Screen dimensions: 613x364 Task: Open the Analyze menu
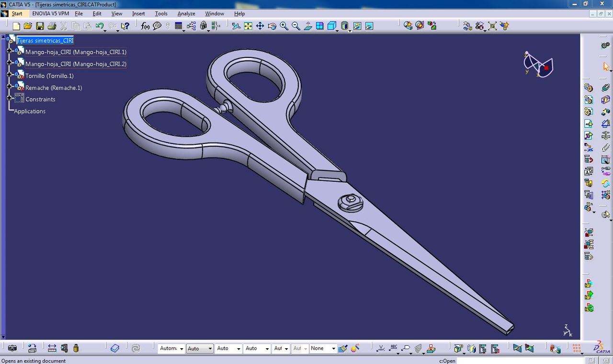tap(186, 13)
